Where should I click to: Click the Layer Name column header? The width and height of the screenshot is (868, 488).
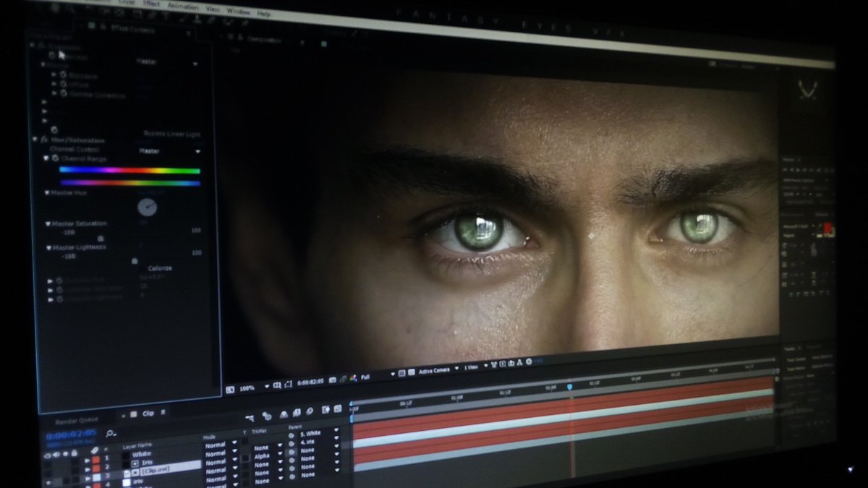coord(137,447)
